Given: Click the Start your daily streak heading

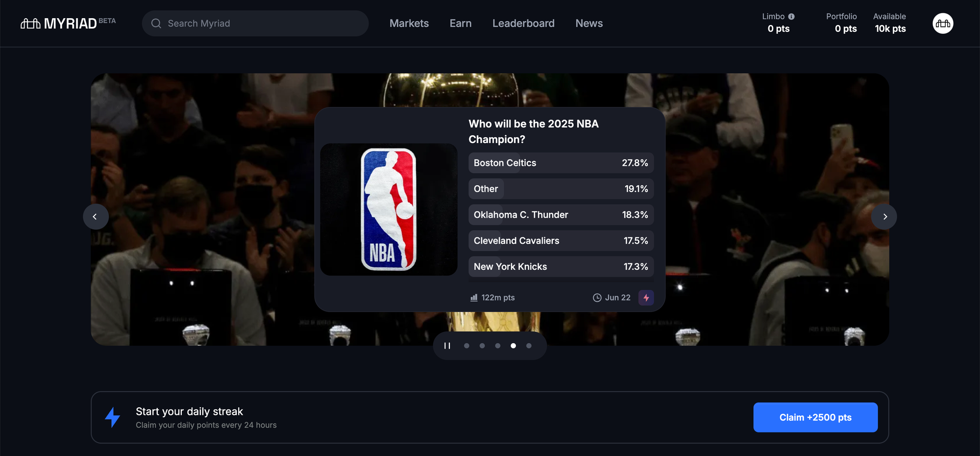Looking at the screenshot, I should point(189,411).
